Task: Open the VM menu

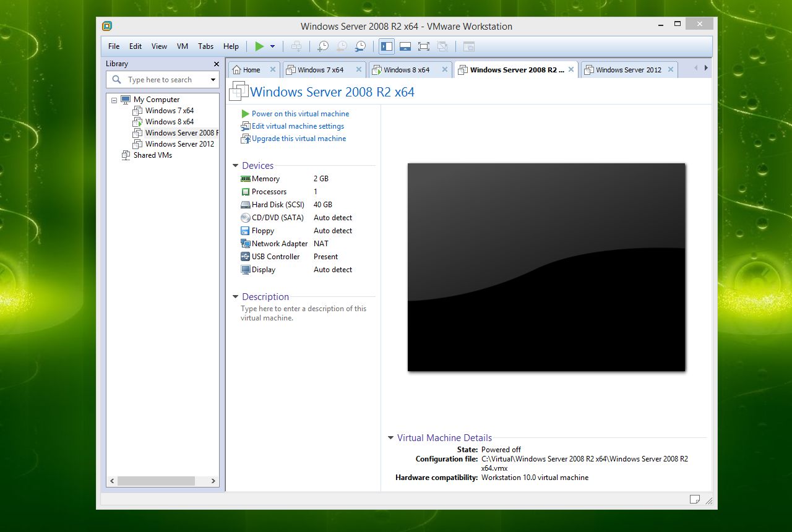Action: tap(183, 46)
